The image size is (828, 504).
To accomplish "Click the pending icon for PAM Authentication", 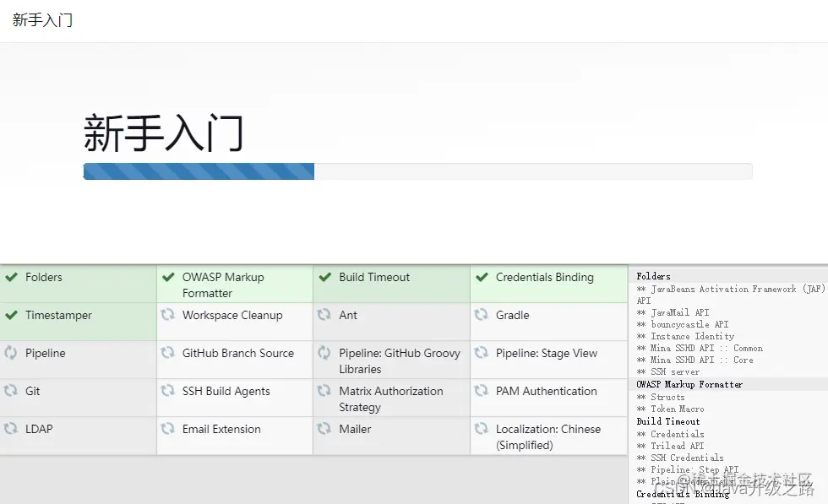I will click(481, 391).
